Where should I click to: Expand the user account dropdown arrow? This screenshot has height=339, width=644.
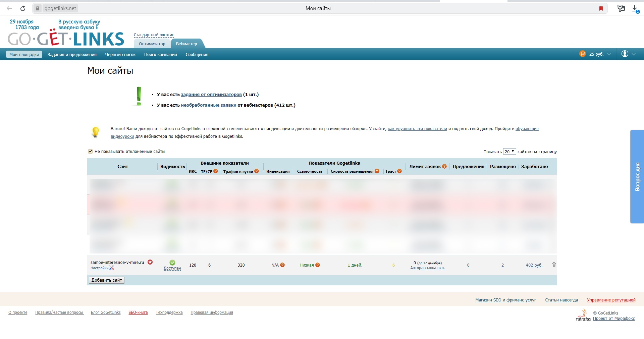tap(634, 54)
